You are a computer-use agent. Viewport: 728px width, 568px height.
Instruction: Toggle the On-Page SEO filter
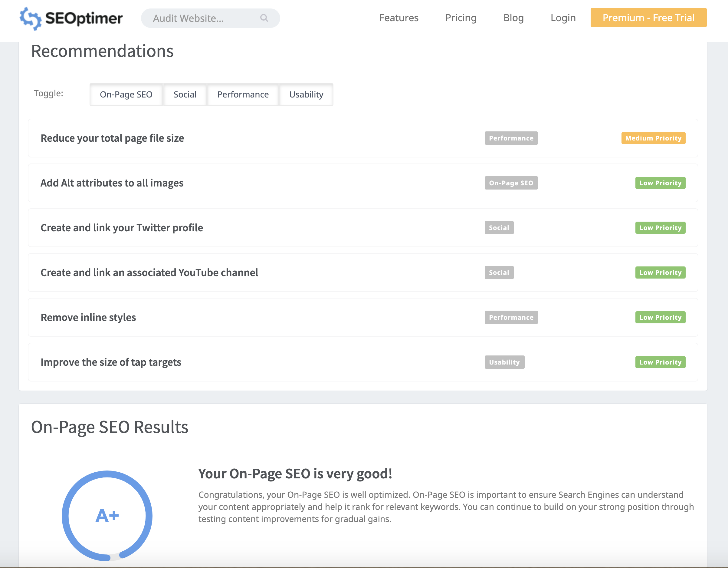click(x=126, y=94)
